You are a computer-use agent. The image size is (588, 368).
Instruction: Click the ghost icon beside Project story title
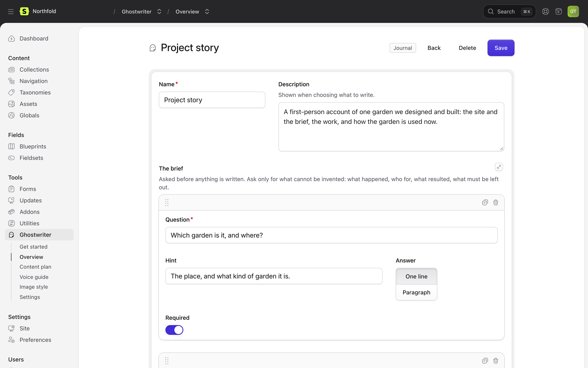tap(153, 48)
